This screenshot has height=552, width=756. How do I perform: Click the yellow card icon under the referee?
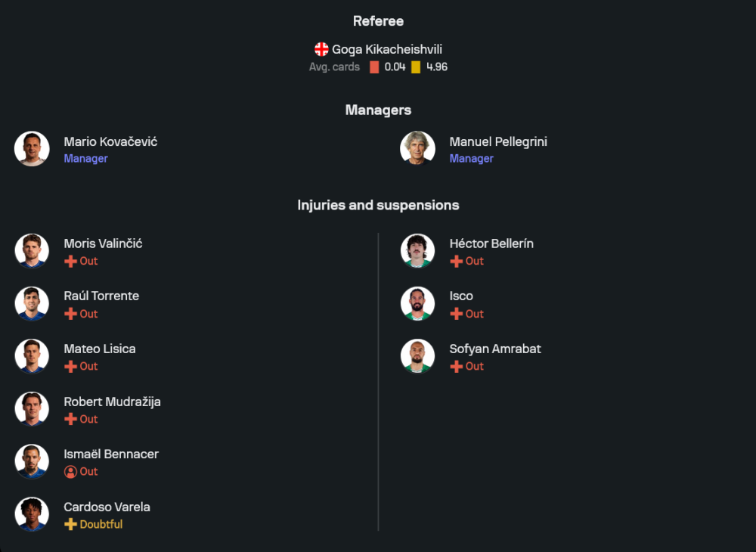416,67
